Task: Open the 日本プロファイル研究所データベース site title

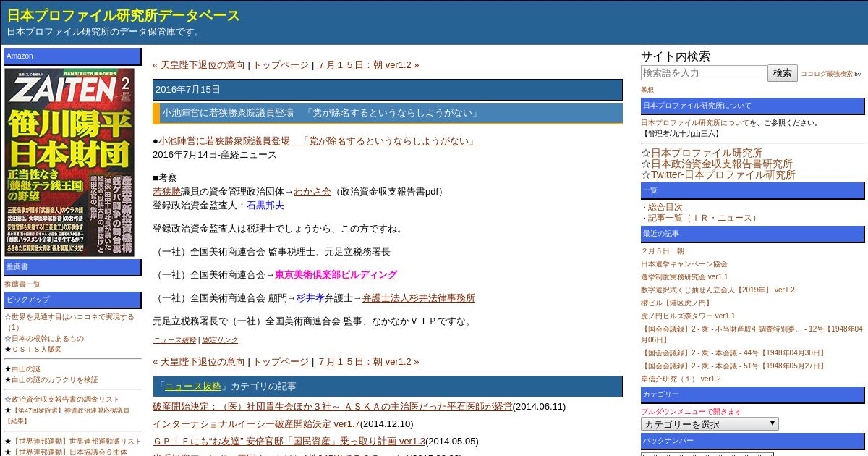Action: pos(123,15)
